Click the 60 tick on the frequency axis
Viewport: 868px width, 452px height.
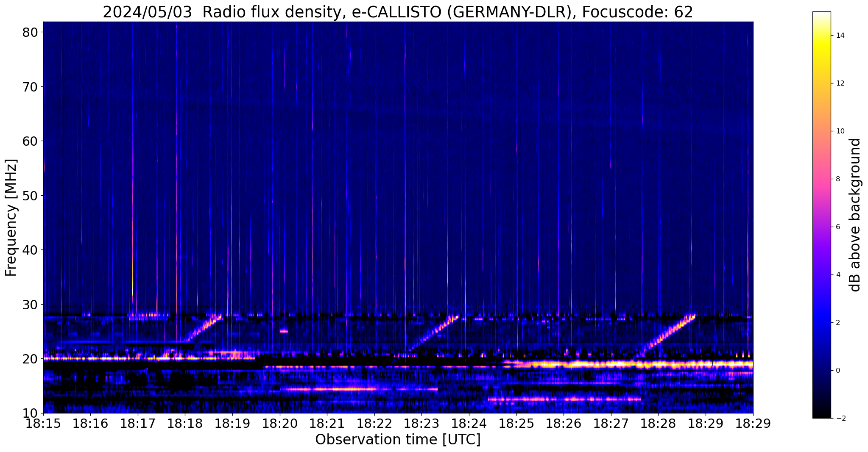pyautogui.click(x=30, y=141)
